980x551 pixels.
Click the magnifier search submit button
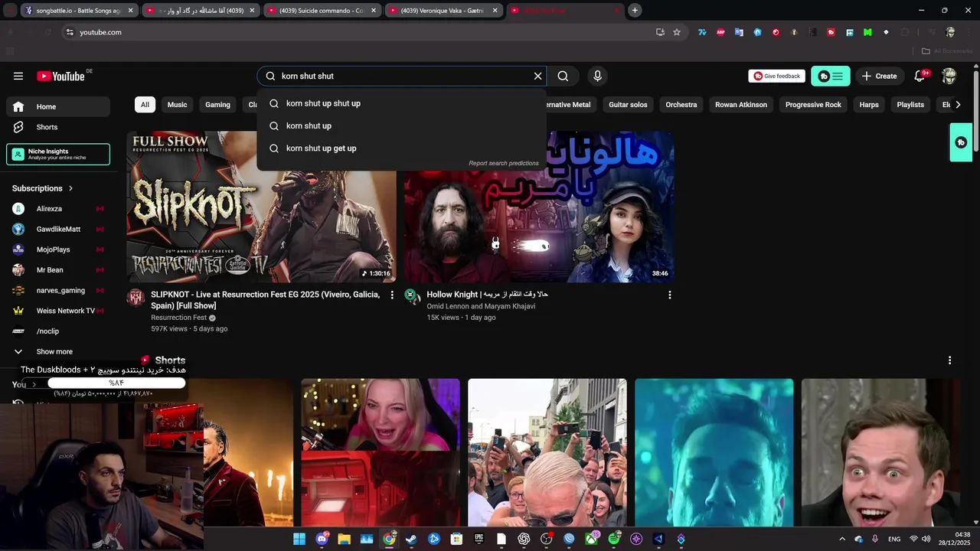coord(563,76)
